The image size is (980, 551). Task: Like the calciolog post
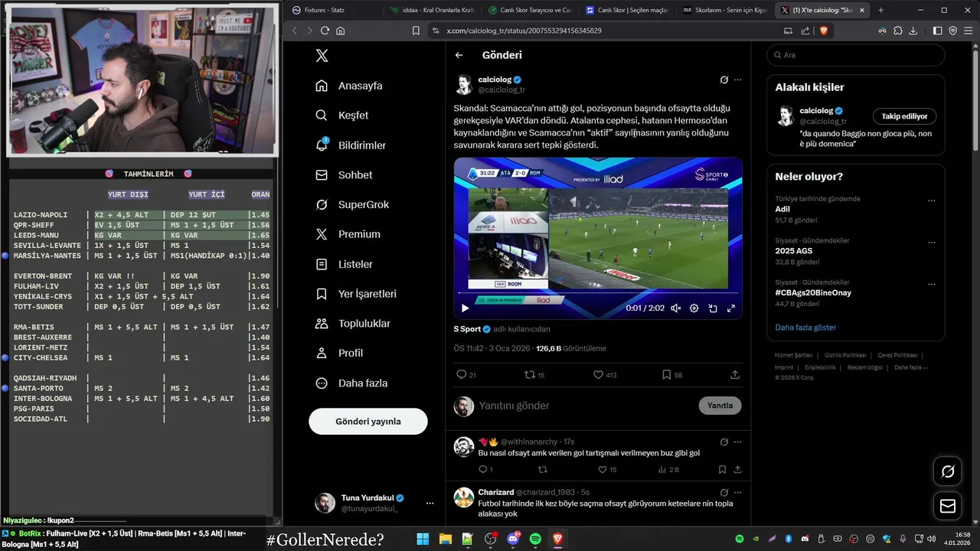click(605, 375)
